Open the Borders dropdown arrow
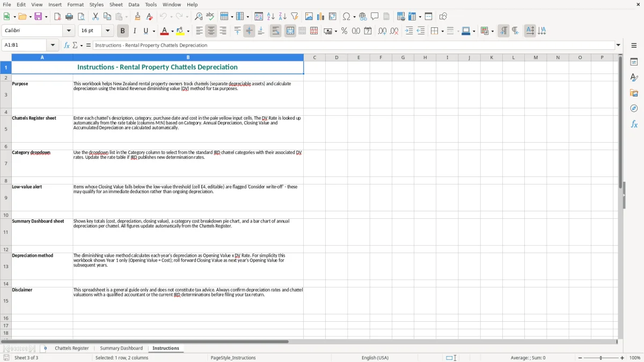The width and height of the screenshot is (644, 362). click(442, 31)
